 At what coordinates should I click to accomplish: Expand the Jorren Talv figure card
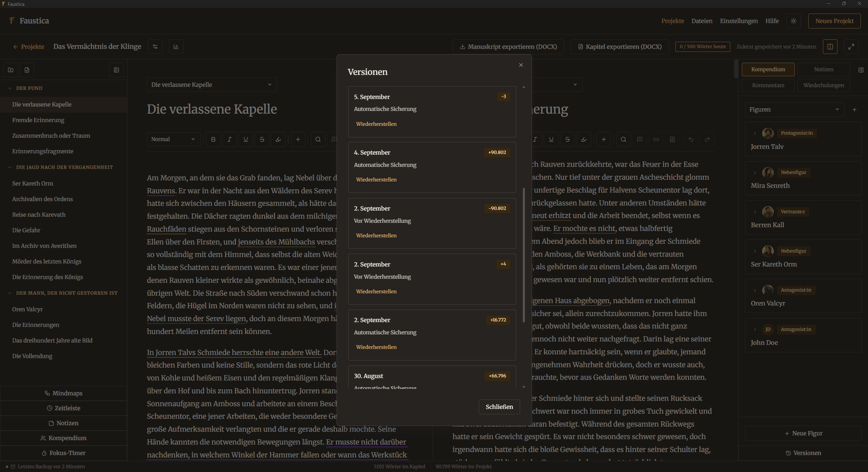[755, 133]
